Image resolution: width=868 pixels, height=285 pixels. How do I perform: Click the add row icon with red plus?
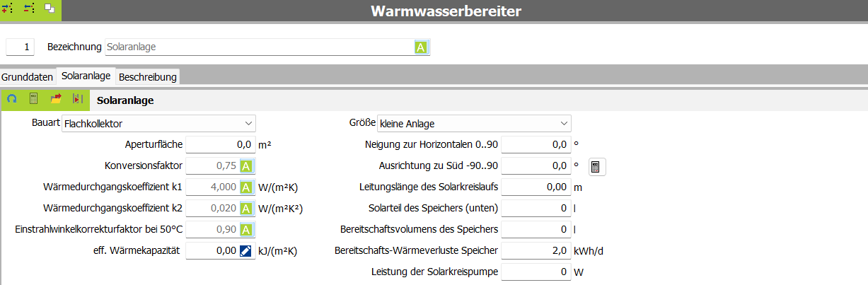pyautogui.click(x=8, y=8)
